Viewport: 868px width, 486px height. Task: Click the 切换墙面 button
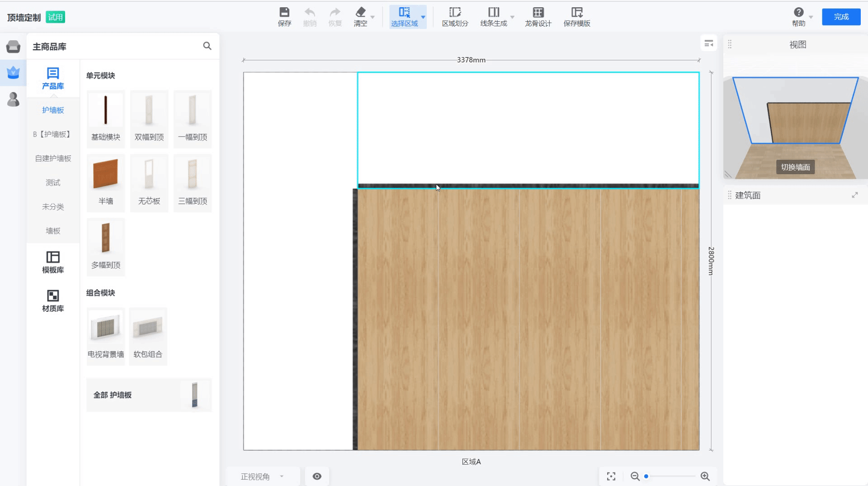(795, 167)
